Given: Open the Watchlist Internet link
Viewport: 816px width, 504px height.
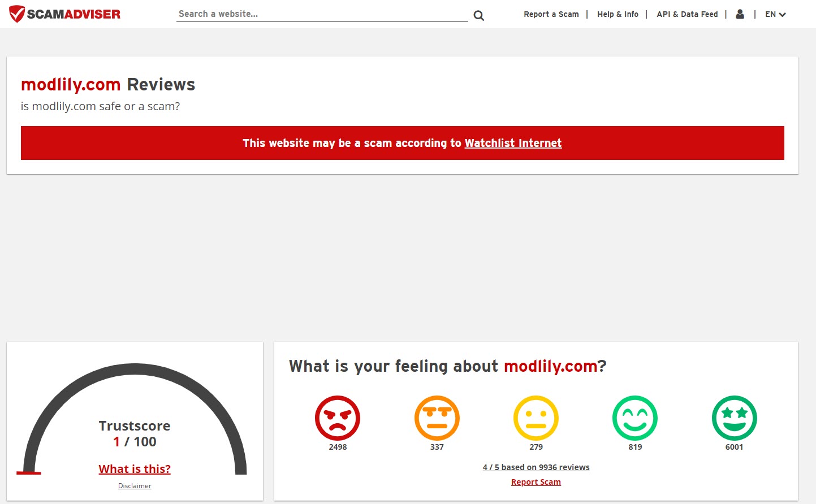Looking at the screenshot, I should (x=513, y=143).
